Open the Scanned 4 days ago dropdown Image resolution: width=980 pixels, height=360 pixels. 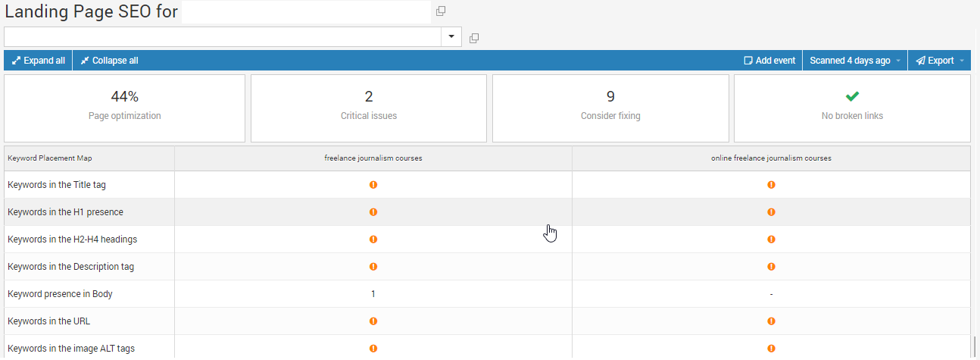click(855, 61)
